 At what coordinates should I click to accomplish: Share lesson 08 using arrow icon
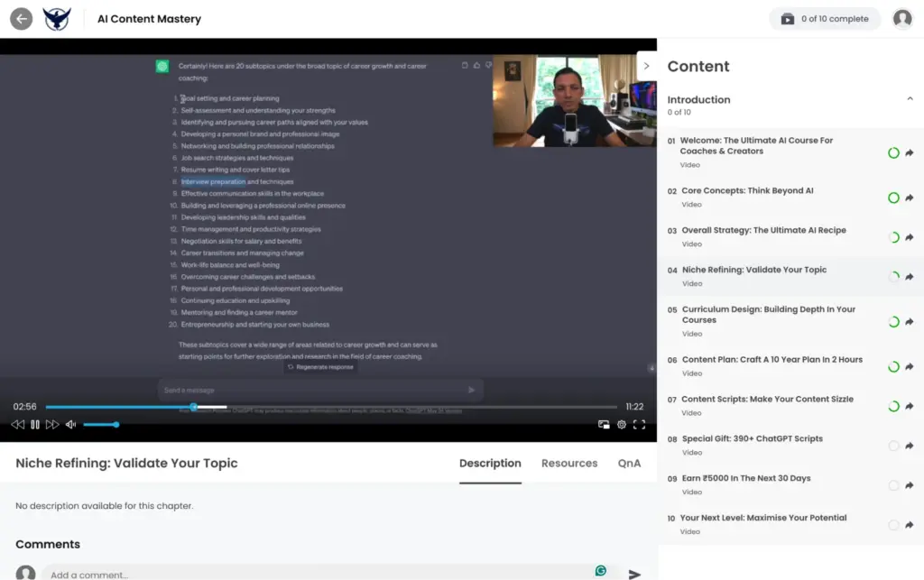(x=910, y=446)
